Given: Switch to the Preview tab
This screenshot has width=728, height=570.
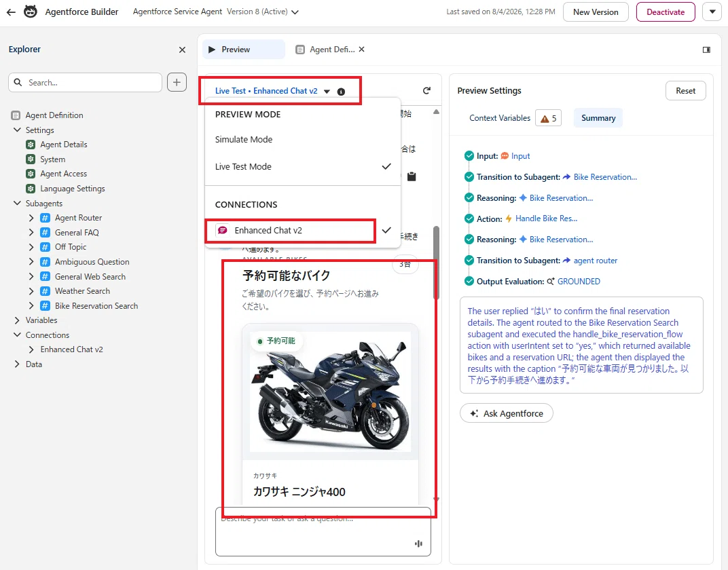Looking at the screenshot, I should pyautogui.click(x=243, y=49).
